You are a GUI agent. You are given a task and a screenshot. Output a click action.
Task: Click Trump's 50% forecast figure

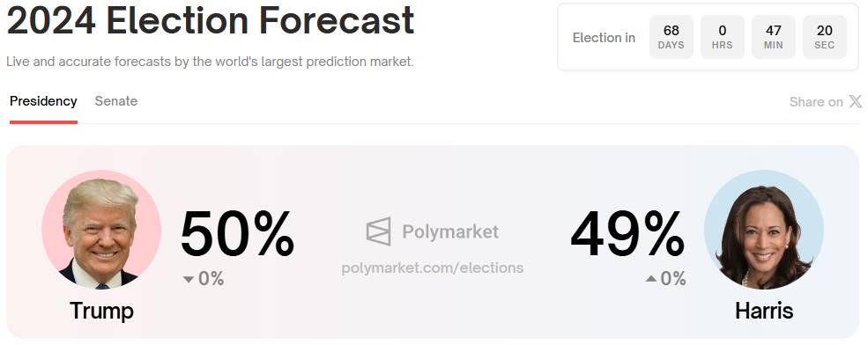tap(237, 234)
